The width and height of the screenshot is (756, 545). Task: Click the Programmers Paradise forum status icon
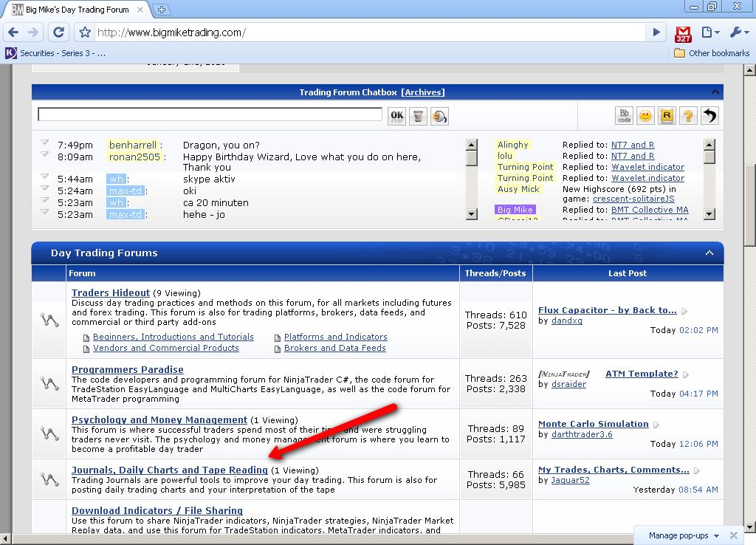coord(49,383)
